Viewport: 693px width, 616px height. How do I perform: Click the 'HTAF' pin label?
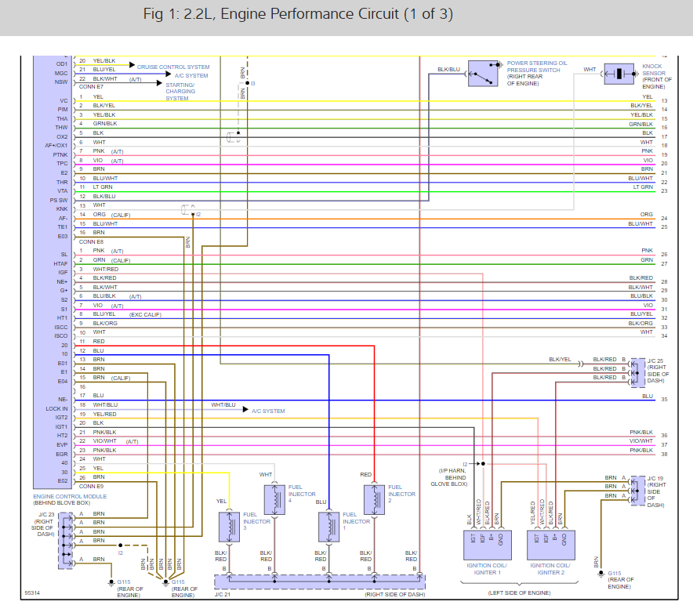[60, 263]
